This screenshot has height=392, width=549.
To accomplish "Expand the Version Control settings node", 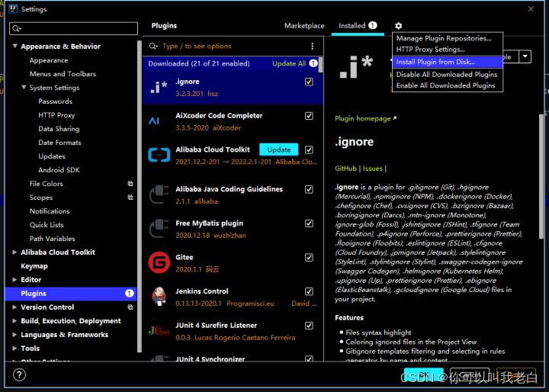I will (x=14, y=307).
